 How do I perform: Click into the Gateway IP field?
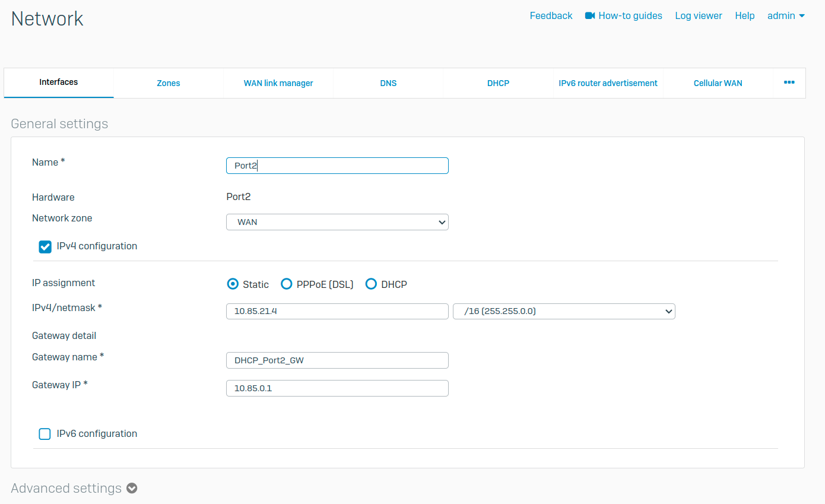pos(337,388)
